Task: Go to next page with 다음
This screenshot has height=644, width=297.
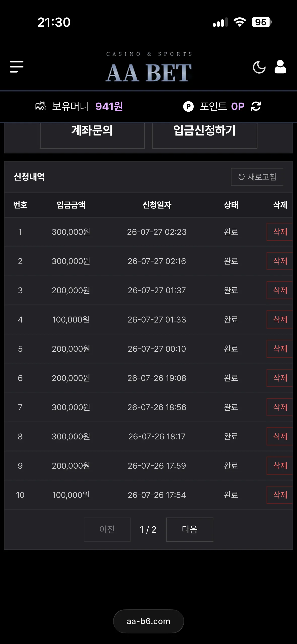Action: pos(190,529)
